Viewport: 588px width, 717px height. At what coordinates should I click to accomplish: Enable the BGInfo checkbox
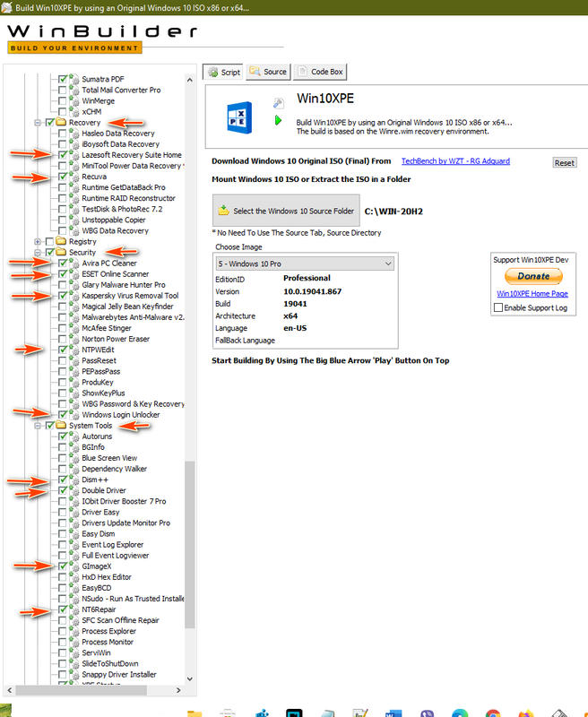click(x=63, y=447)
